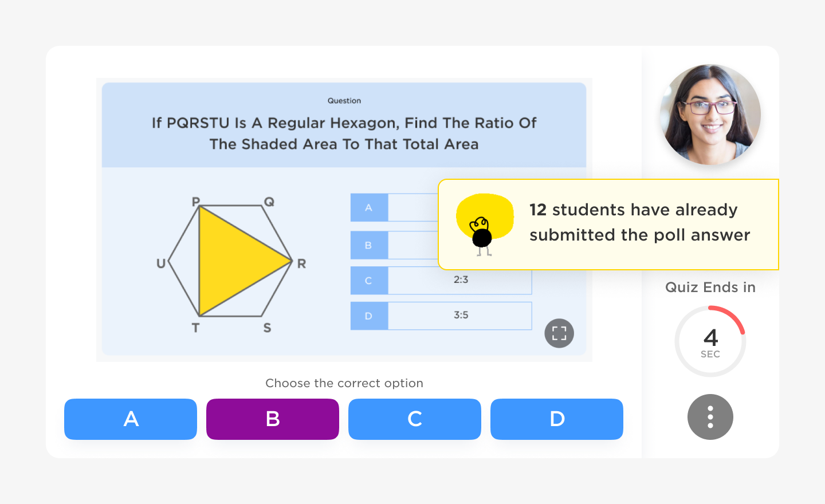Click the fullscreen expand icon

coord(559,333)
